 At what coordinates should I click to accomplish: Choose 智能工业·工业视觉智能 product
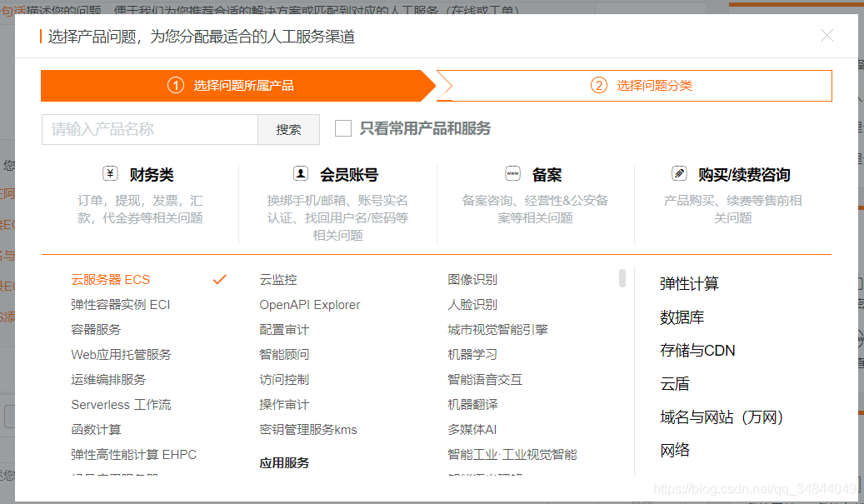[x=512, y=454]
